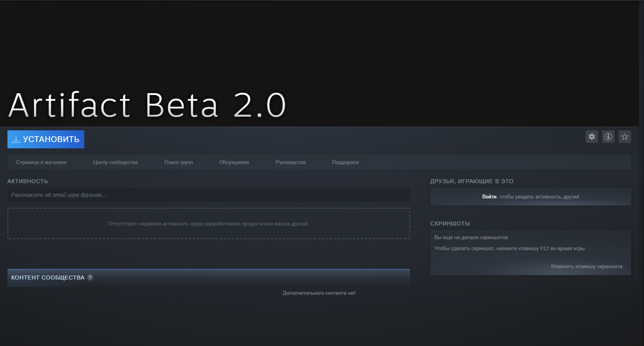Click question mark next to Контент сообщества
644x346 pixels.
[90, 278]
